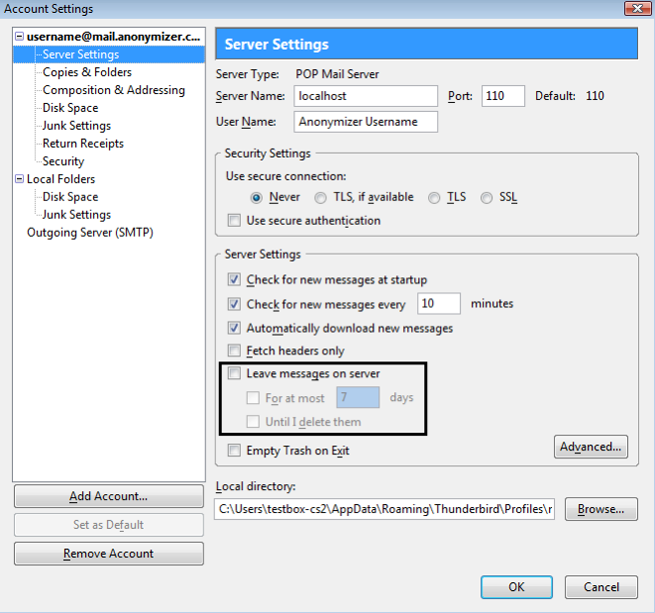Open Outgoing Server (SMTP) settings

pyautogui.click(x=90, y=233)
